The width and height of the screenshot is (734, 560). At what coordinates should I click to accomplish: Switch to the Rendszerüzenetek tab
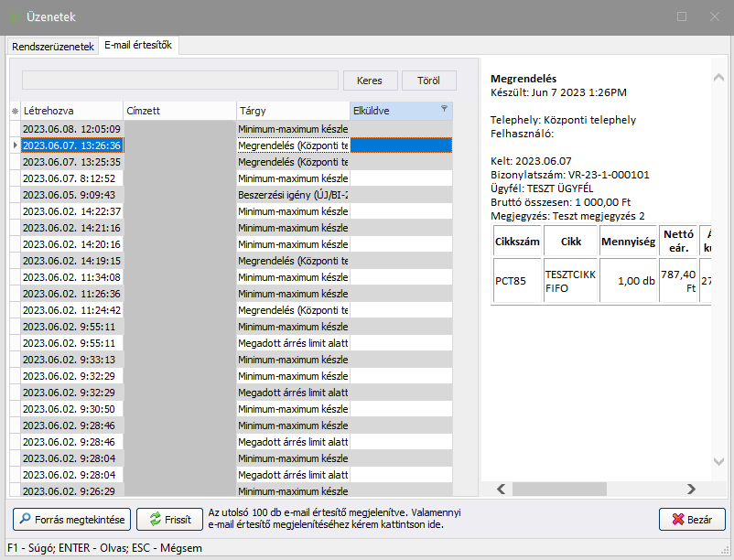coord(52,46)
